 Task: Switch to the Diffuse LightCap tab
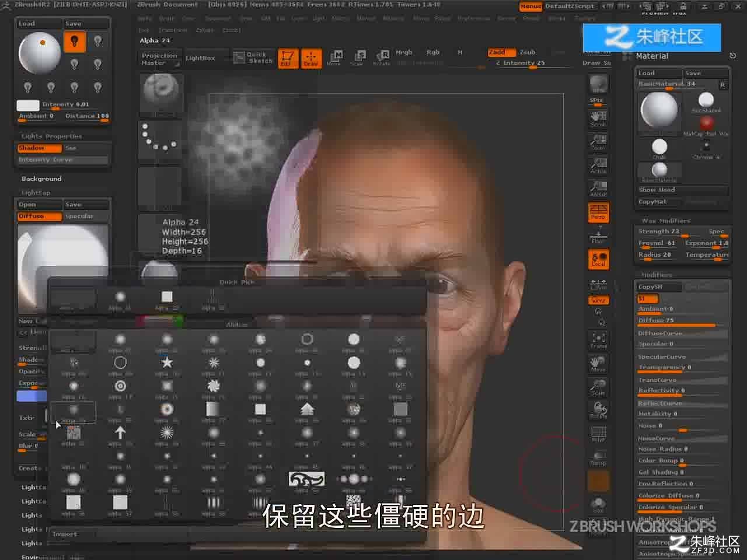pos(39,216)
